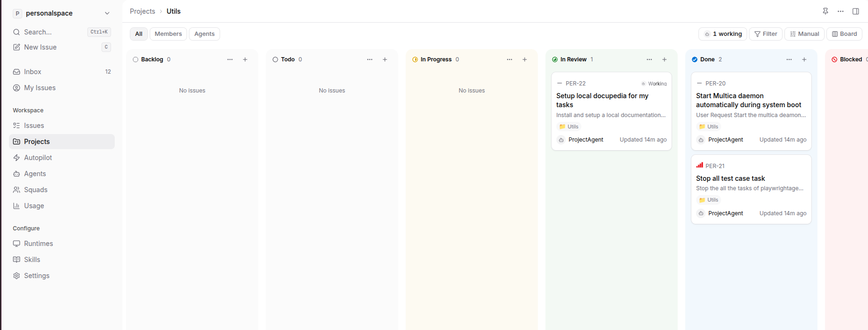Click ProjectAgent avatar on PER-22 card
This screenshot has height=330, width=868.
[x=561, y=140]
